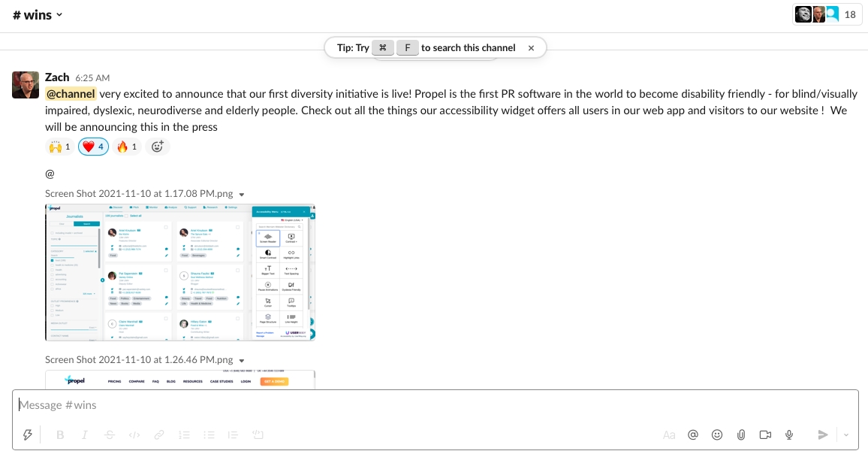
Task: Click the file name 'Screen Shot 2021-11-10 at 1.17.08 PM.png'
Action: [x=139, y=193]
